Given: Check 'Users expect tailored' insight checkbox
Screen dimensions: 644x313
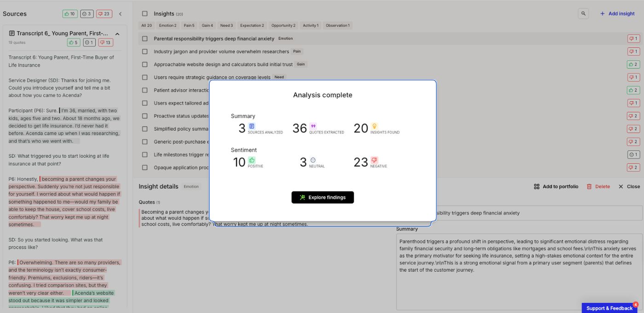Looking at the screenshot, I should 145,103.
